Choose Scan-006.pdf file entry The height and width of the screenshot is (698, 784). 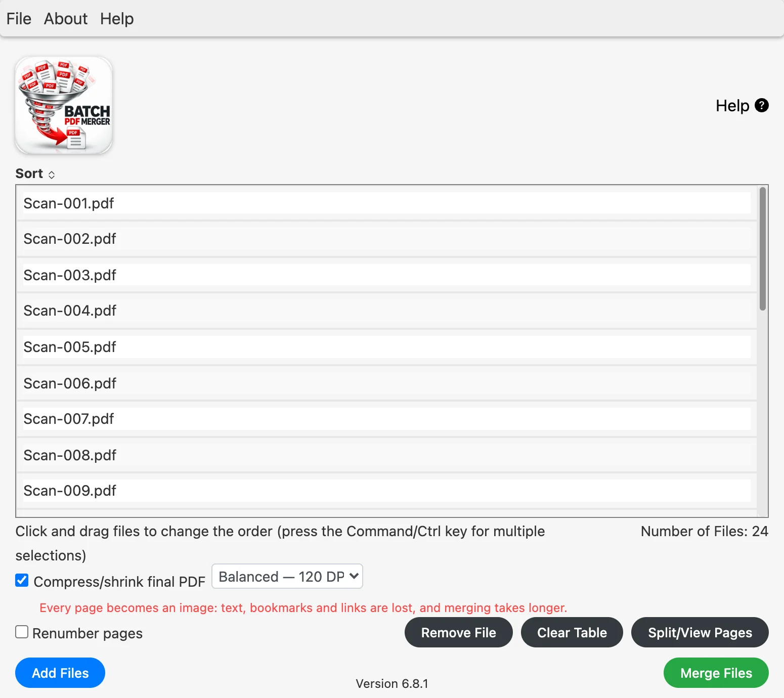[x=387, y=383]
